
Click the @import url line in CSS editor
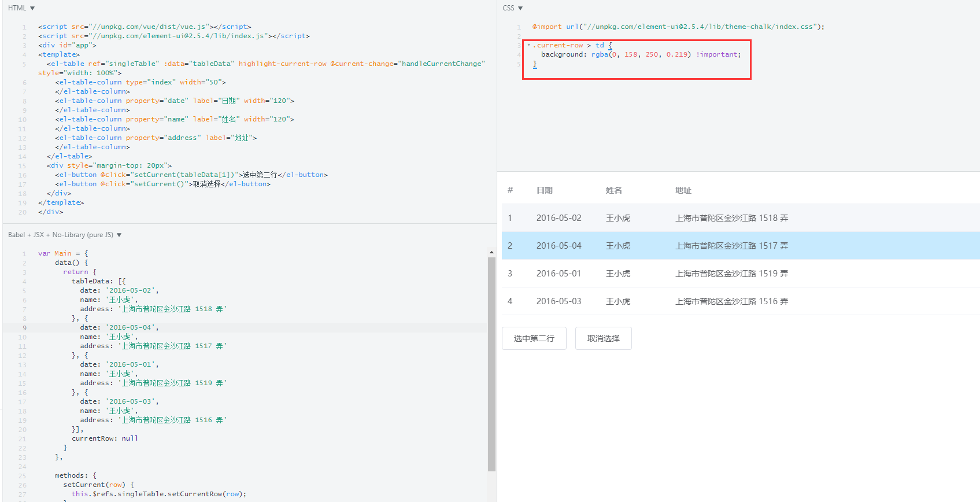[678, 27]
